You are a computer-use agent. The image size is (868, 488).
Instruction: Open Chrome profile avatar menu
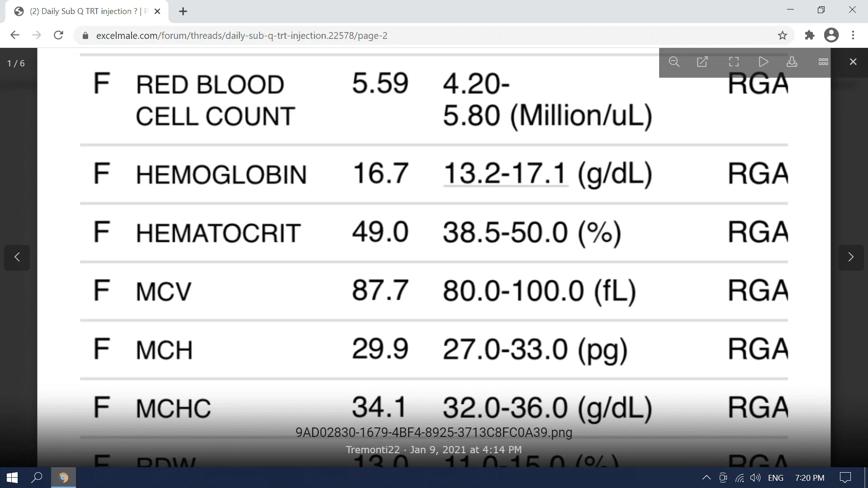[x=831, y=35]
